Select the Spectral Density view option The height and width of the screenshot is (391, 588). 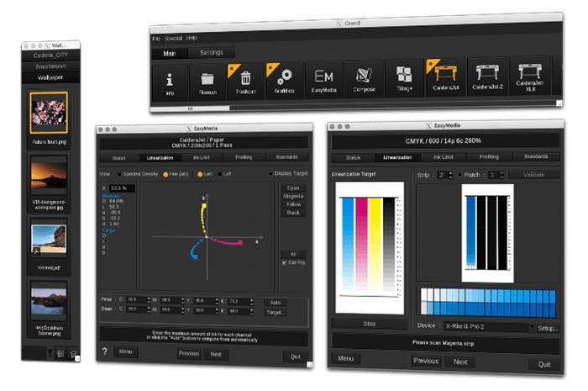click(119, 173)
